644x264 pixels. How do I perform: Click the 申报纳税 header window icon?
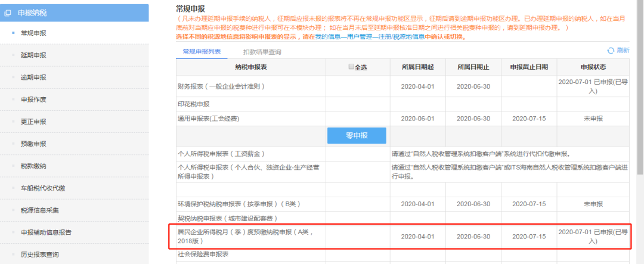pyautogui.click(x=7, y=13)
